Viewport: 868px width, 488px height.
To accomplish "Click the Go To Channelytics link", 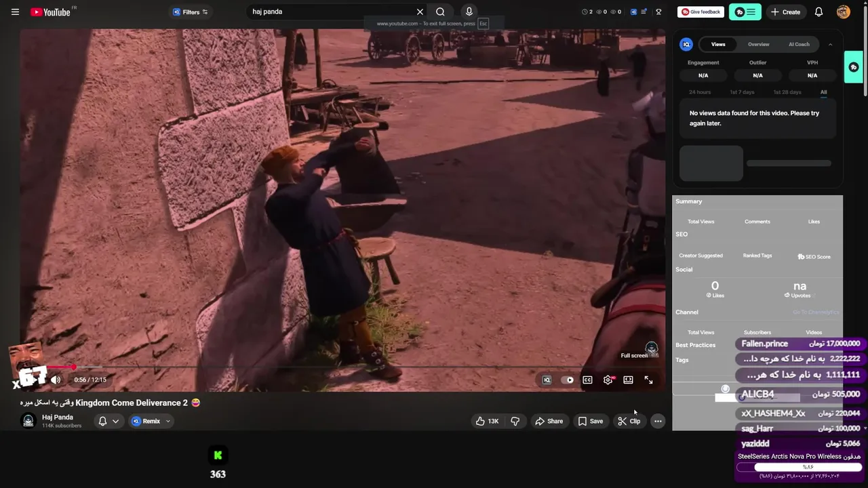I will coord(816,312).
